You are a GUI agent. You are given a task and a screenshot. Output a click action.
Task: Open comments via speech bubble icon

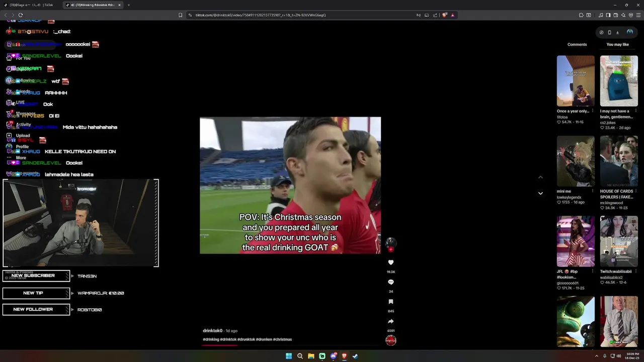coord(391,282)
